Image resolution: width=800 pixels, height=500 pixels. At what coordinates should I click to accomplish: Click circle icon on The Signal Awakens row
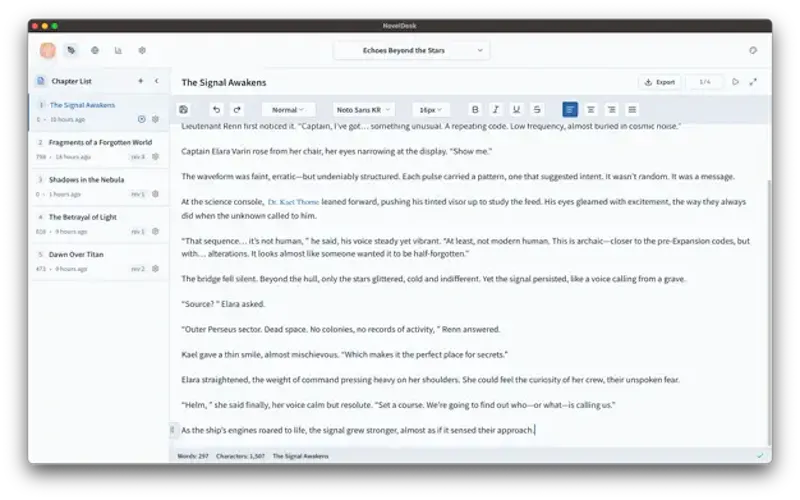142,119
